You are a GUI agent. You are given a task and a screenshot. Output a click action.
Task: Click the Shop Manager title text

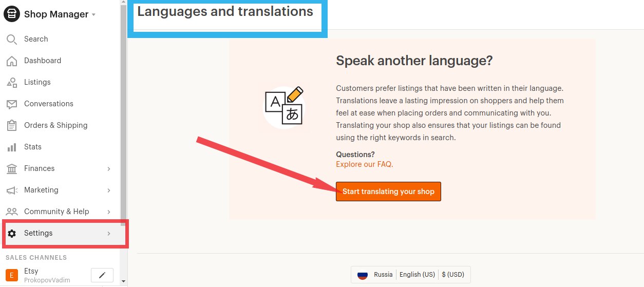(56, 14)
